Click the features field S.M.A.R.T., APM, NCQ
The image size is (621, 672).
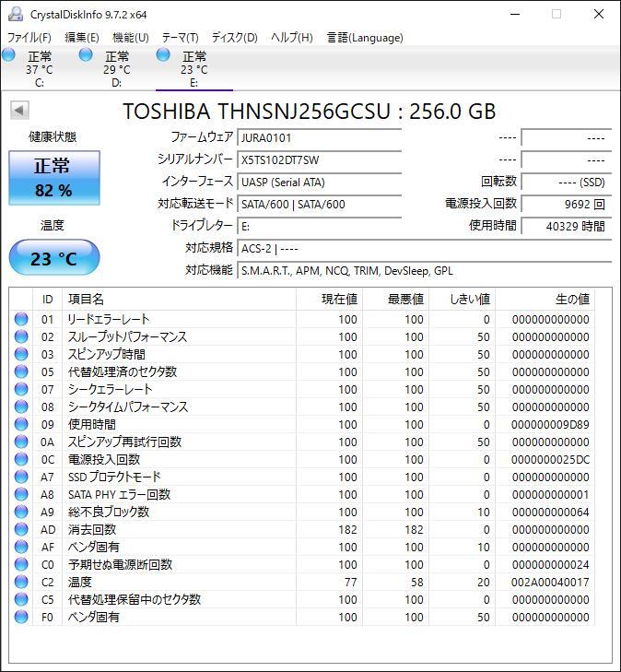pos(425,271)
